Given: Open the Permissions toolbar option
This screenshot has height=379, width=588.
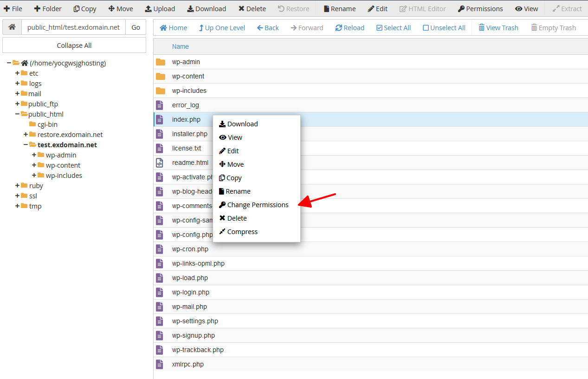Looking at the screenshot, I should [x=480, y=9].
